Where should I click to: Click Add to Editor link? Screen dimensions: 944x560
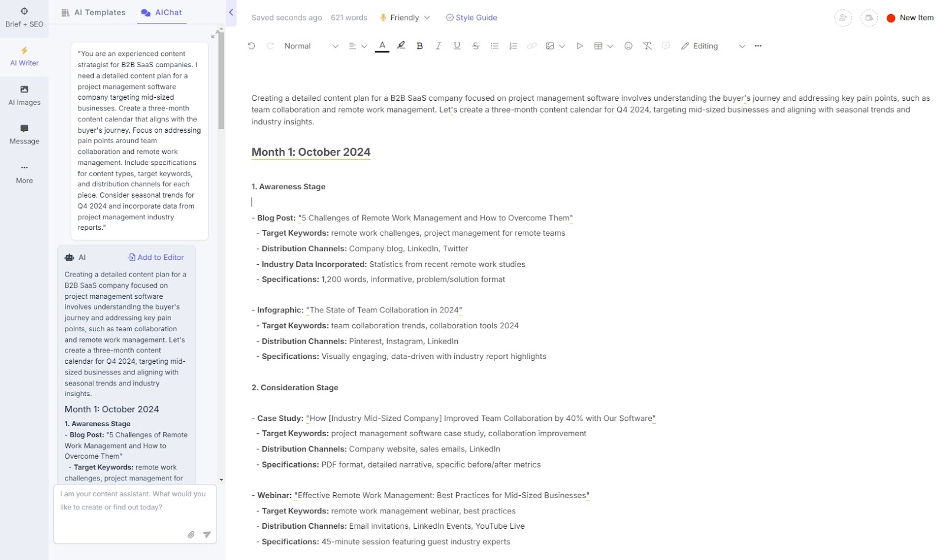point(156,258)
